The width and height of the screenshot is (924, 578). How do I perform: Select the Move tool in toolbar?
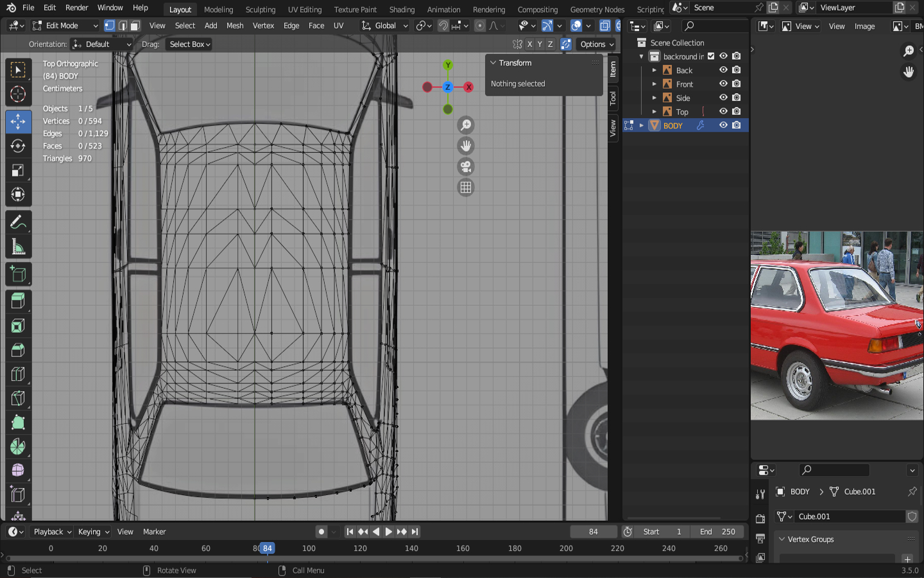18,121
